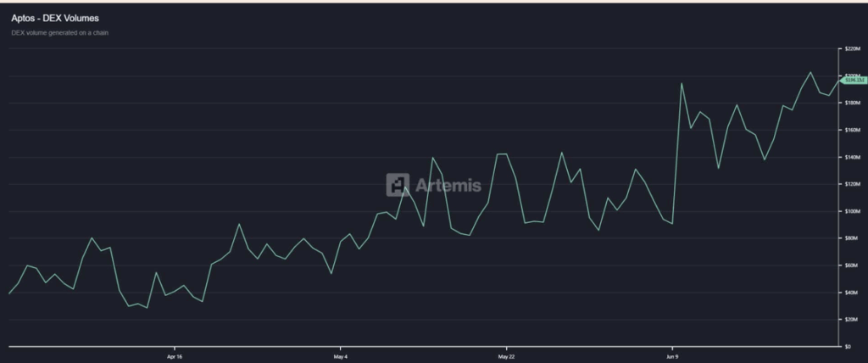
Task: Click the 'Aptos - DEX Volumes' chart title
Action: (55, 19)
